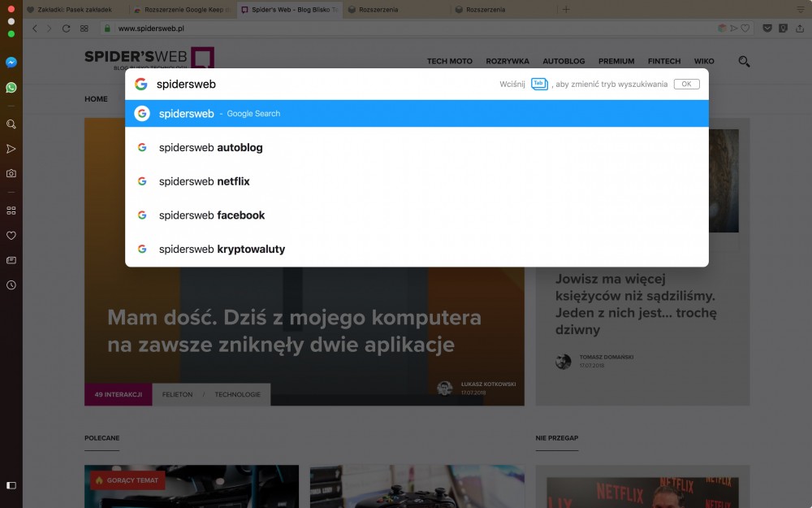Open the TECH MOTO menu item

(450, 61)
